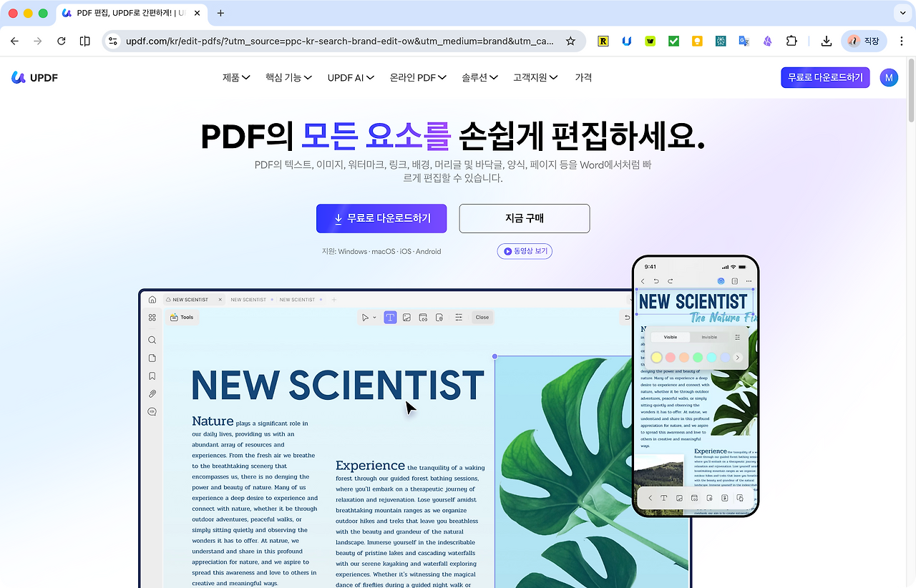The image size is (916, 588).
Task: Click the Obsidian purple crystal extension icon
Action: coord(767,41)
